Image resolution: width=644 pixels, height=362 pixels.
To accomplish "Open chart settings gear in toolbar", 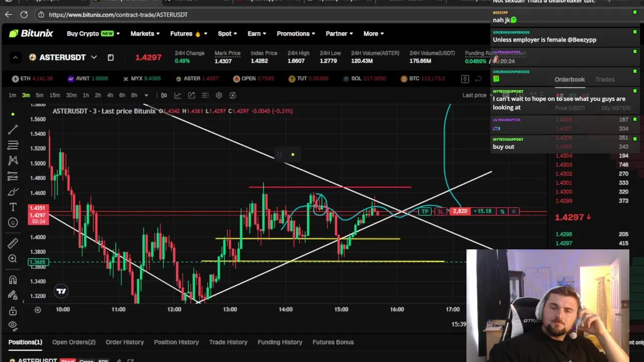I will click(219, 95).
